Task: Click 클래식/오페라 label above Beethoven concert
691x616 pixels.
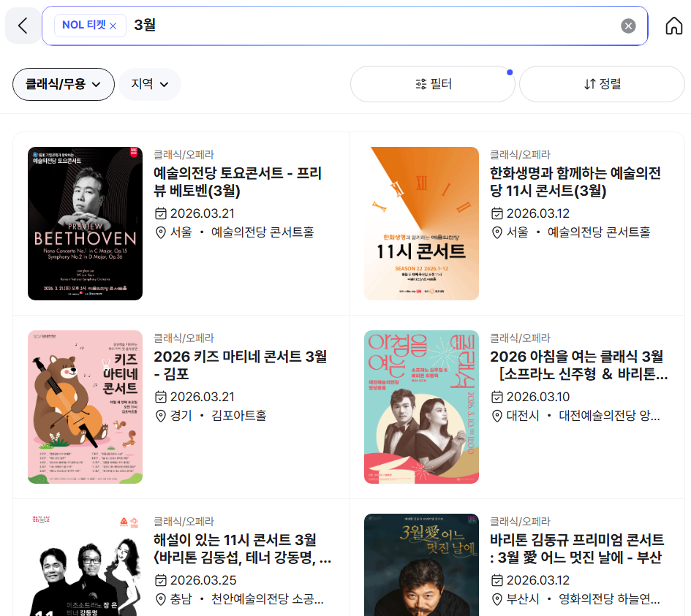Action: pos(184,155)
